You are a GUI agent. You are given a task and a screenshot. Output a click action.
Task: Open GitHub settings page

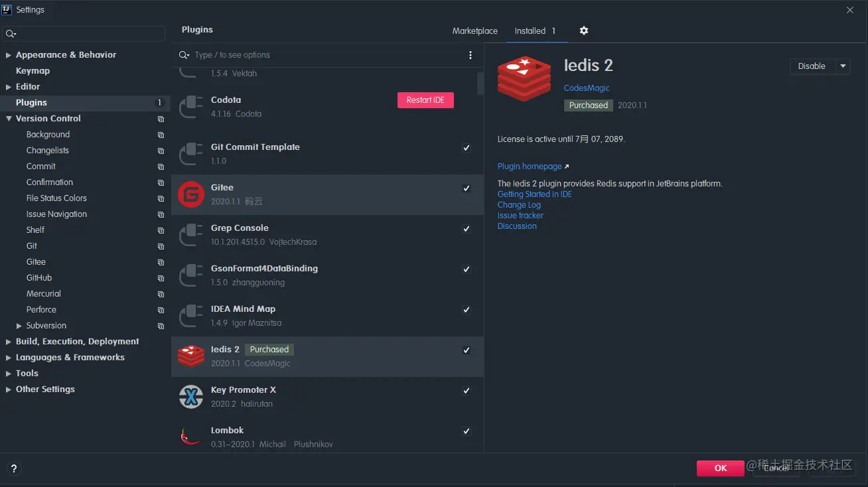(x=39, y=278)
